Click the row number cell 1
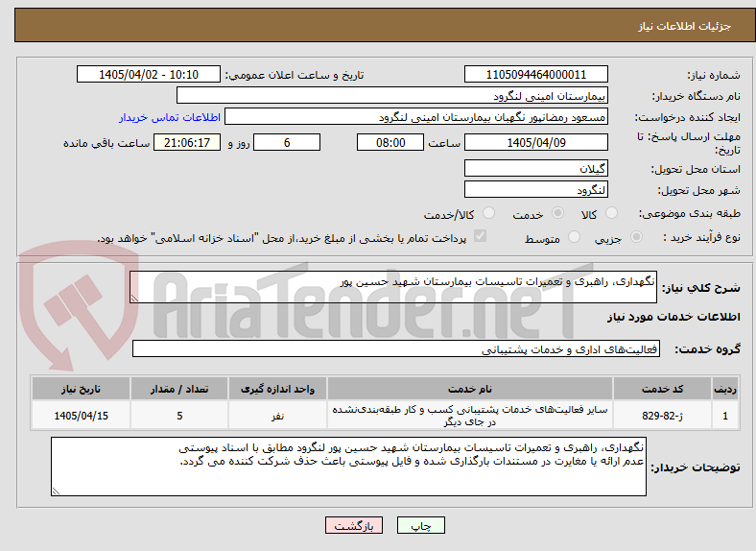This screenshot has height=551, width=756. (725, 416)
